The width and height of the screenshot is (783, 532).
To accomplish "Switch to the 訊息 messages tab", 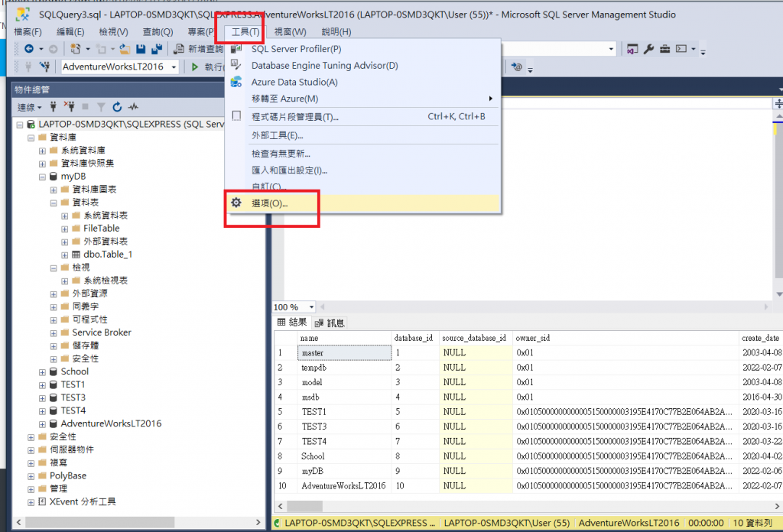I will (330, 323).
